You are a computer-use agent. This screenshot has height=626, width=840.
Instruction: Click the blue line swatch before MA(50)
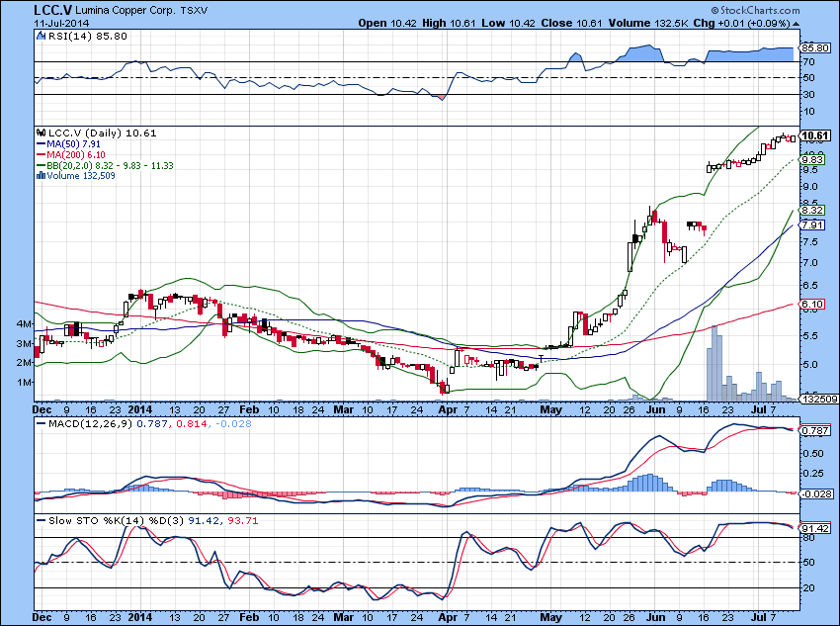point(42,144)
